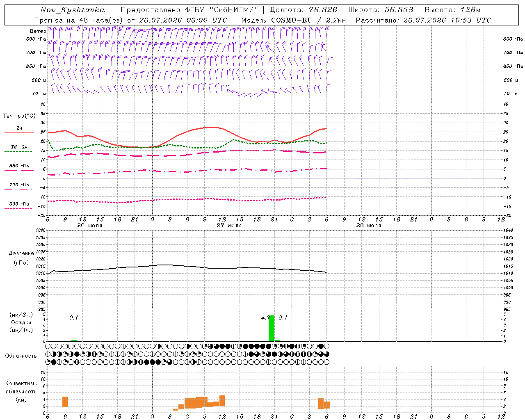This screenshot has height=420, width=525.
Task: Click the 26 июля date label
Action: pyautogui.click(x=89, y=226)
